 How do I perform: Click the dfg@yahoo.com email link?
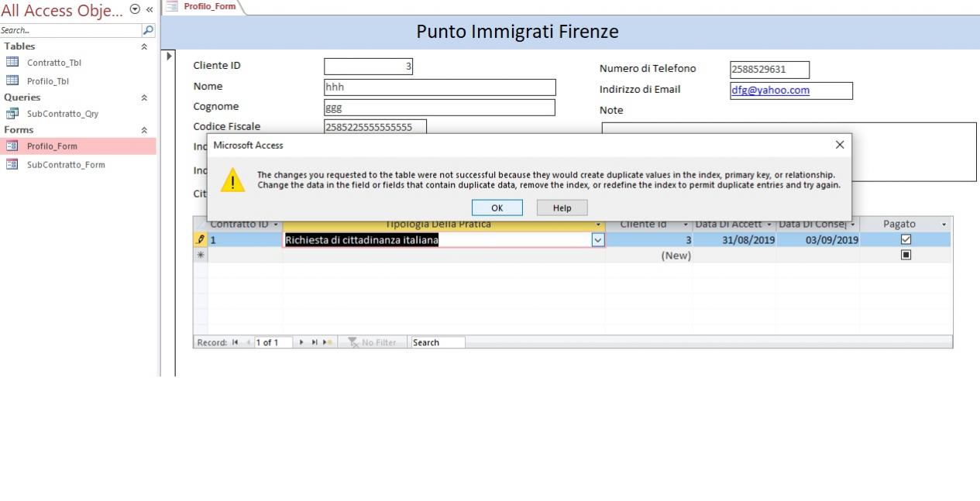click(x=771, y=90)
